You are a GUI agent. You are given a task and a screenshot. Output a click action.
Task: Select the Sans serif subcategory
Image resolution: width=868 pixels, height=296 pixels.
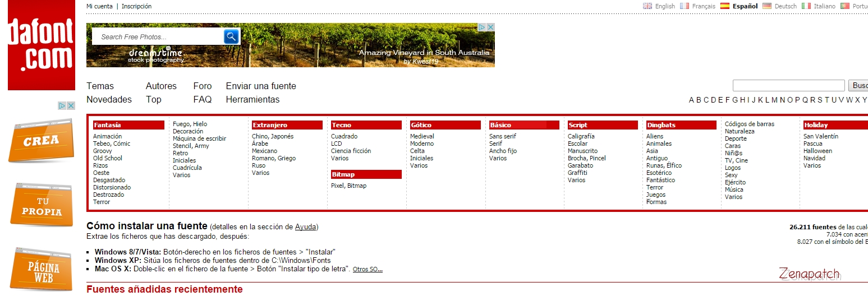point(503,136)
